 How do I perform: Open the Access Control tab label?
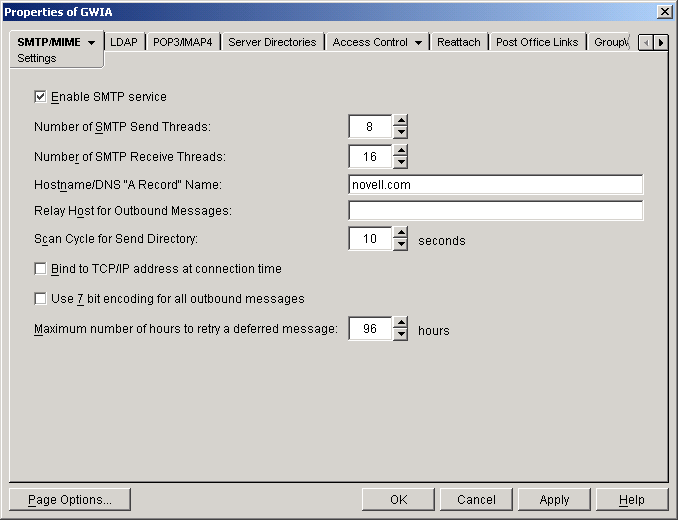pyautogui.click(x=370, y=42)
